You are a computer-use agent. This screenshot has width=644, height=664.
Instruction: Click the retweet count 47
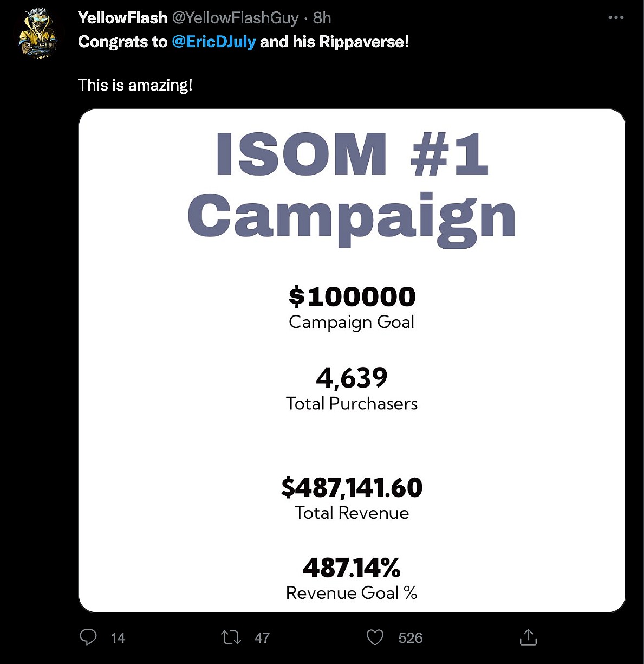click(262, 638)
